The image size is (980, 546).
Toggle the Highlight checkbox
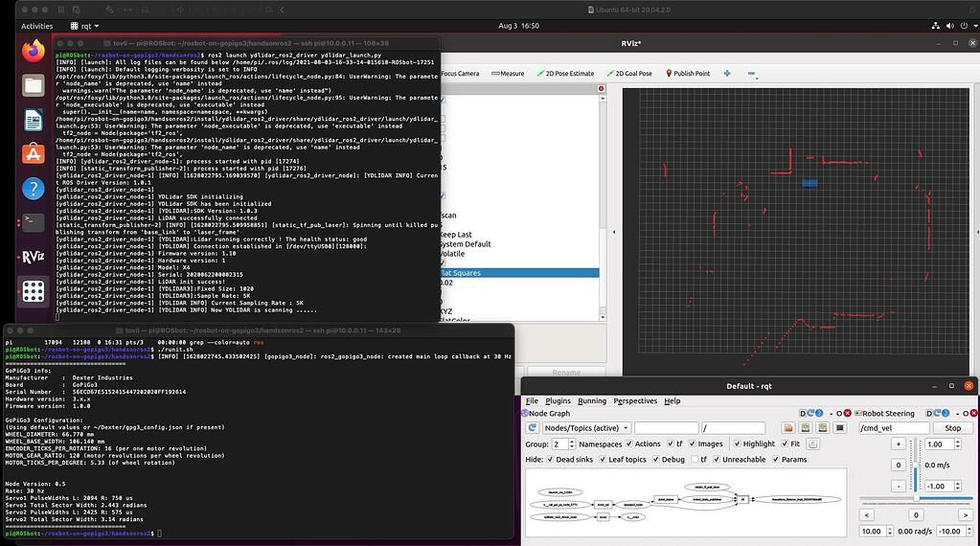(x=736, y=444)
